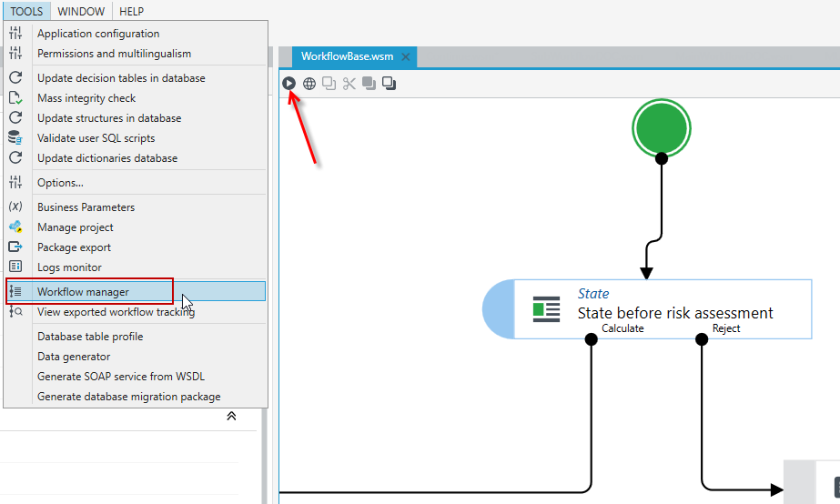Click the italic State type label
Image resolution: width=840 pixels, height=504 pixels.
593,294
